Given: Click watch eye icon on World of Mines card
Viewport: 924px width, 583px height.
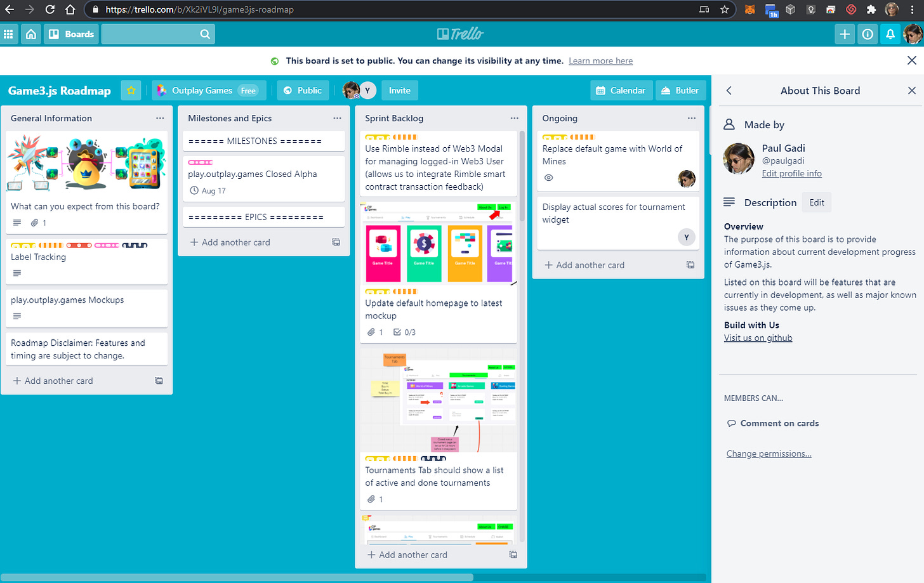Looking at the screenshot, I should point(549,178).
